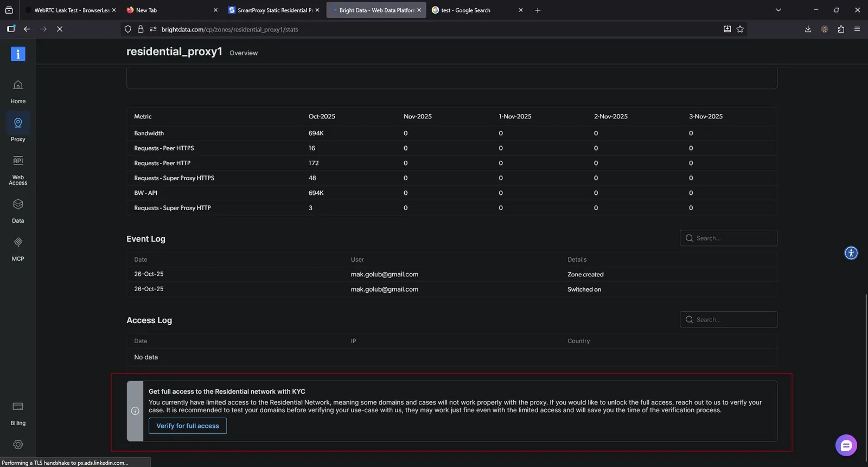Click Requests - Super Proxy HTTPS label

[174, 178]
